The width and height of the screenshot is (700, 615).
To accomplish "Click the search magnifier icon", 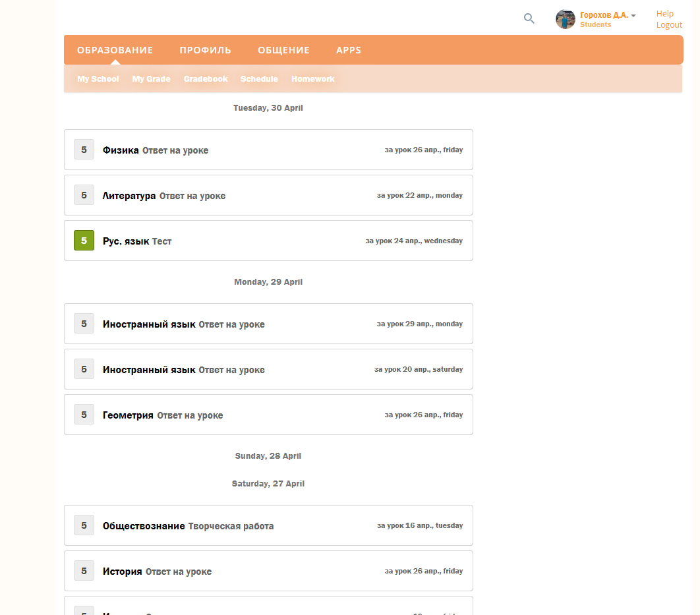I will pos(529,18).
